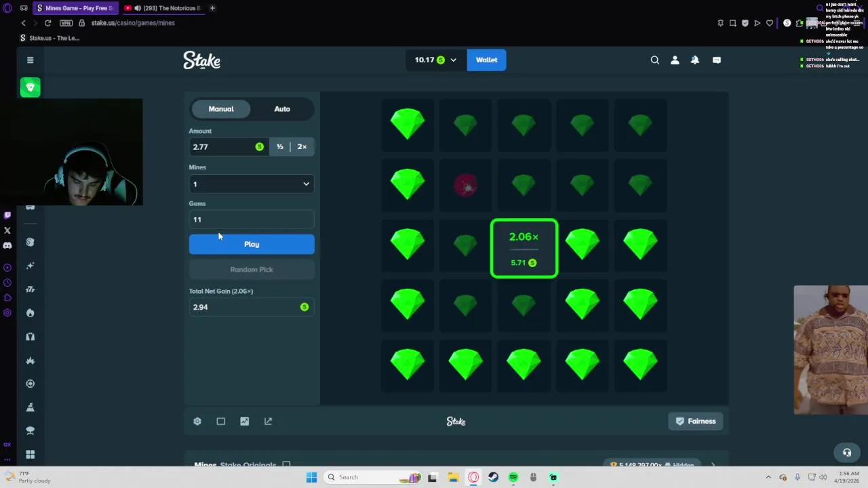This screenshot has height=488, width=868.
Task: Click the flame icon in Stake sidebar
Action: 30,313
